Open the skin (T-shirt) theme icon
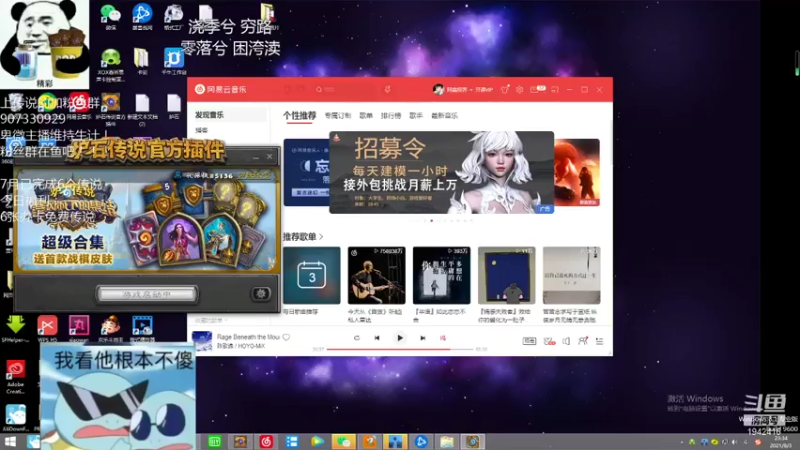This screenshot has height=450, width=800. click(505, 89)
